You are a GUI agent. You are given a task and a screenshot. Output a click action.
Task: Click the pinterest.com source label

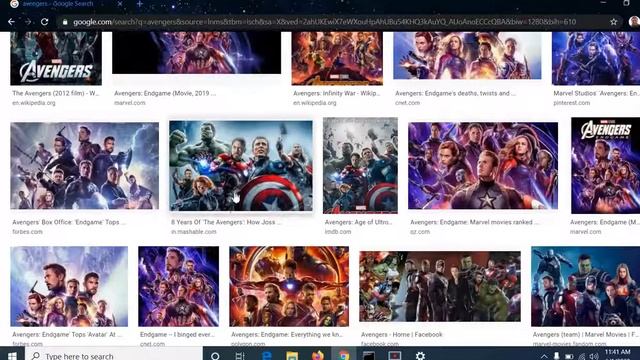click(571, 103)
